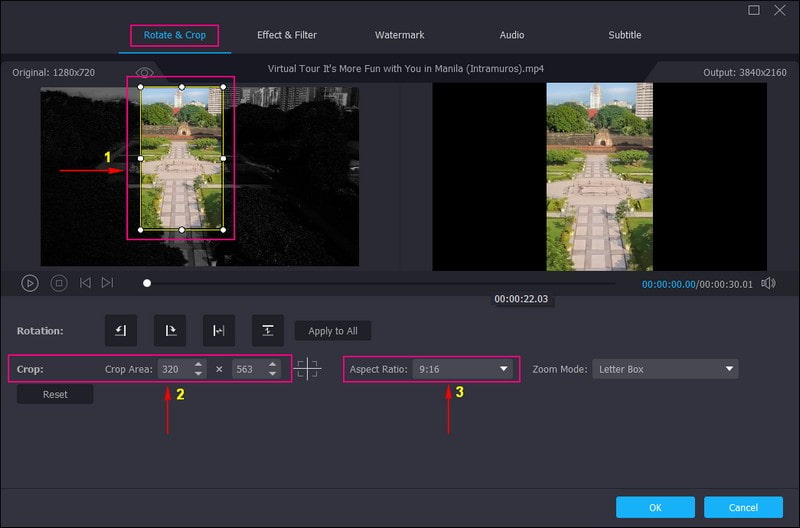This screenshot has width=800, height=528.
Task: Flip video horizontally
Action: (x=218, y=331)
